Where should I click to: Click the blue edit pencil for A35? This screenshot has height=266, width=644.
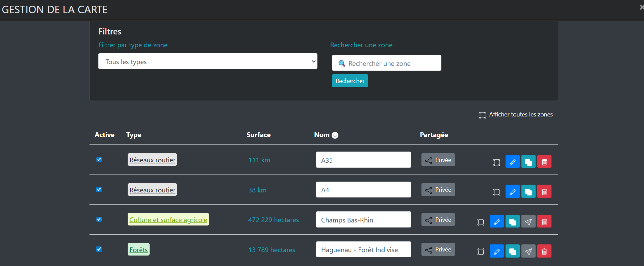pyautogui.click(x=512, y=162)
